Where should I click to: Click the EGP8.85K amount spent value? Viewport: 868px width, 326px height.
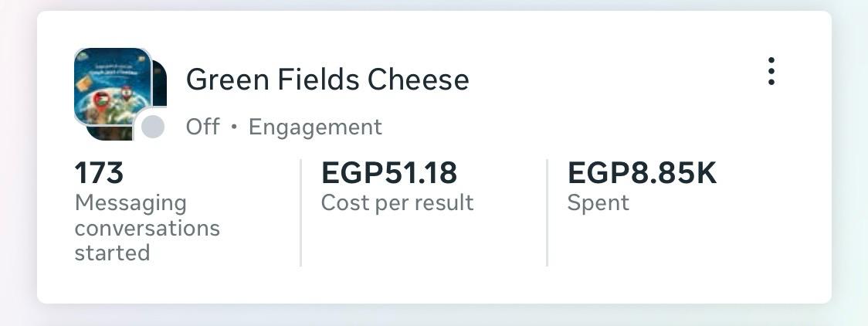pyautogui.click(x=642, y=173)
